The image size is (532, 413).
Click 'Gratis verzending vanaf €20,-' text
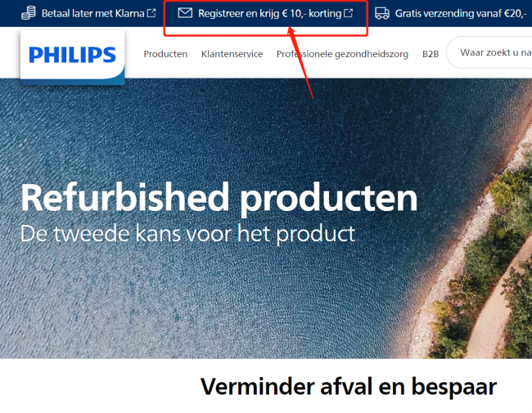point(461,13)
